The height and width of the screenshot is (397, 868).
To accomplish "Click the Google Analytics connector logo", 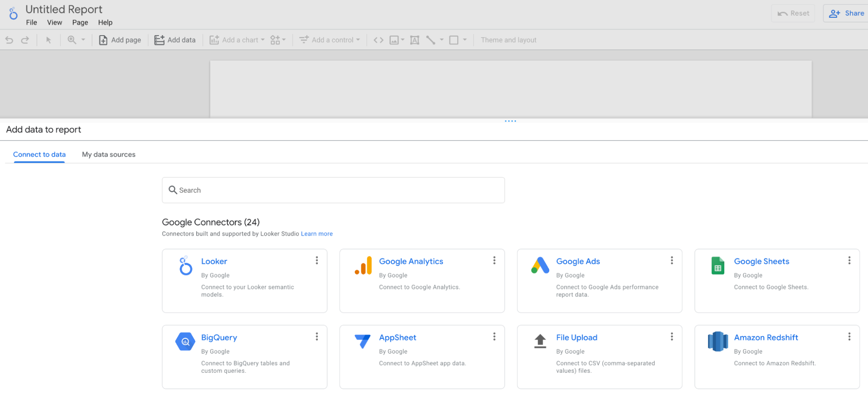I will [x=363, y=266].
